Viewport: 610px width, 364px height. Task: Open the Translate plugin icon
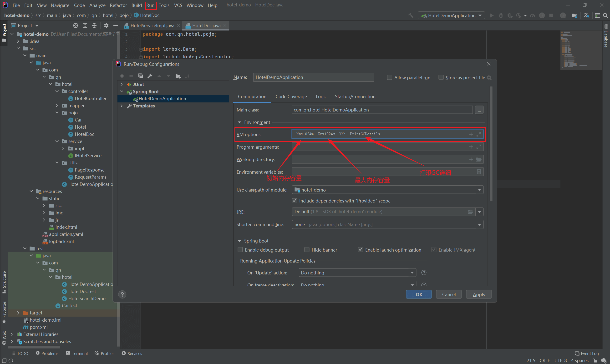coord(586,15)
